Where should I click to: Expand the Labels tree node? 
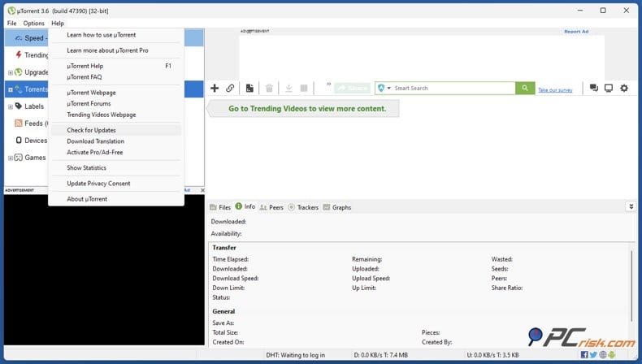pyautogui.click(x=11, y=107)
